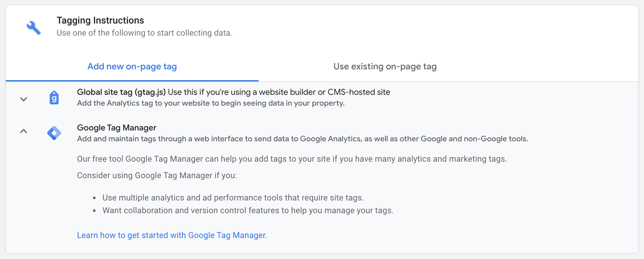644x259 pixels.
Task: Click the Tagging Instructions title
Action: [100, 20]
